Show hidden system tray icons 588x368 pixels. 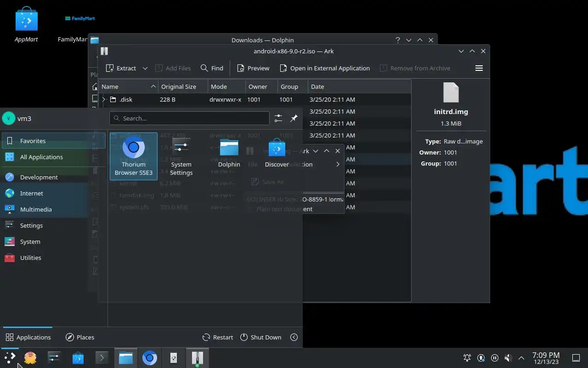point(521,358)
